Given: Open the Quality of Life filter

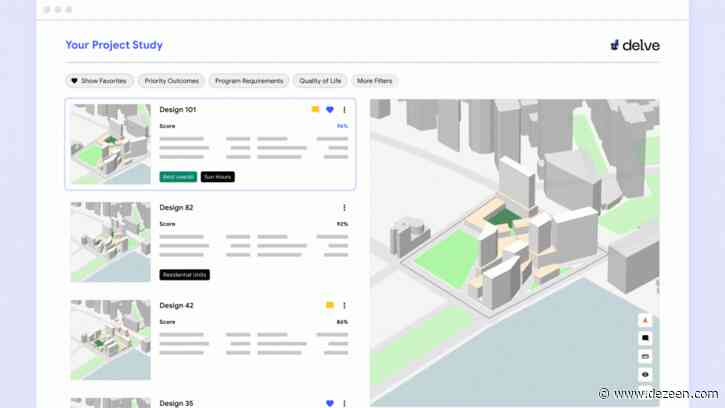Looking at the screenshot, I should [320, 81].
